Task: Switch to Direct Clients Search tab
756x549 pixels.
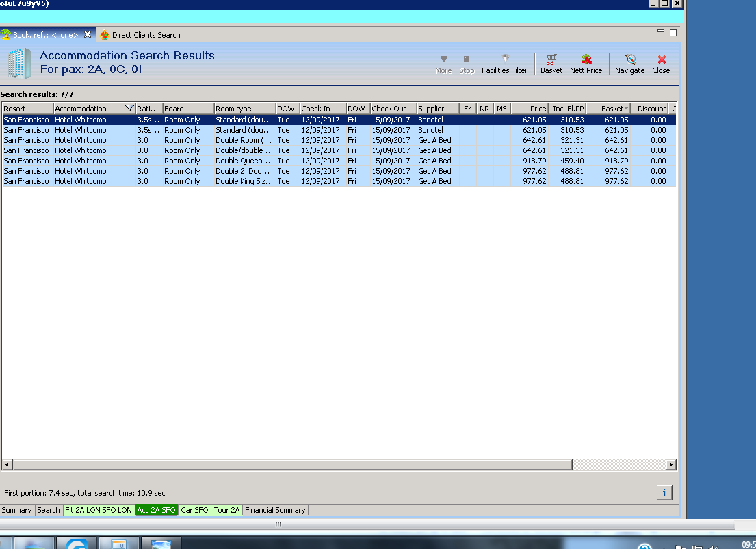Action: [x=146, y=34]
